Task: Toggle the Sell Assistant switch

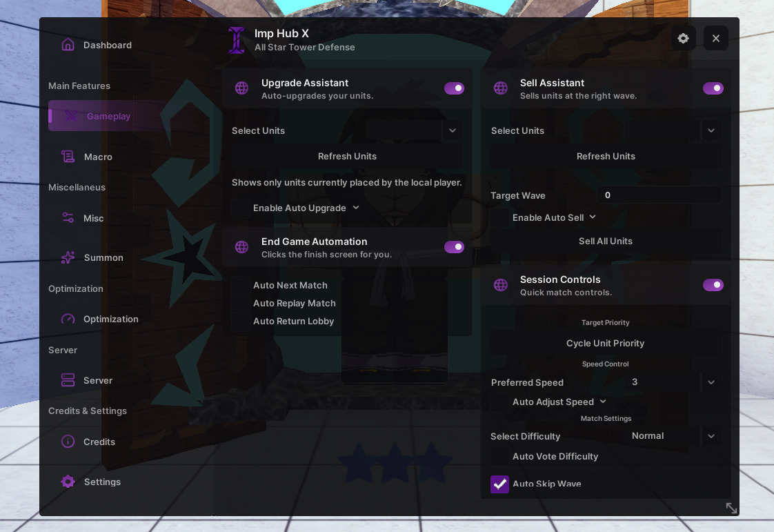Action: click(x=713, y=88)
